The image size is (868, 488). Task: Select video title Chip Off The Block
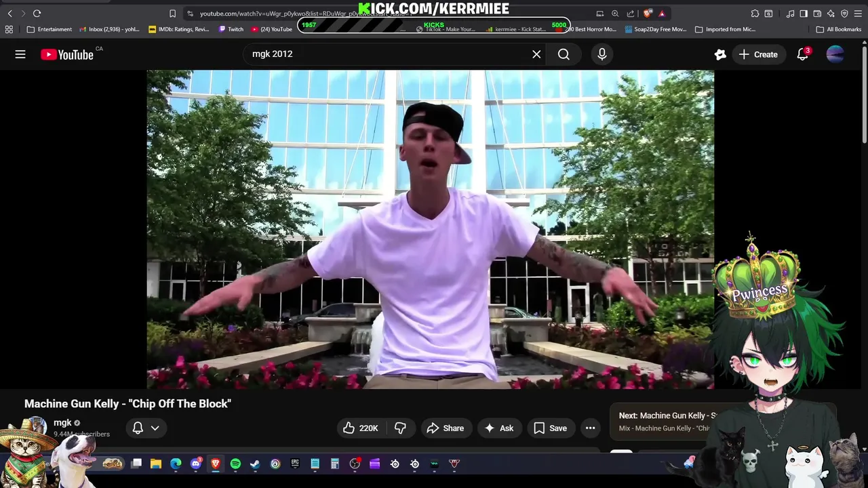click(x=127, y=403)
